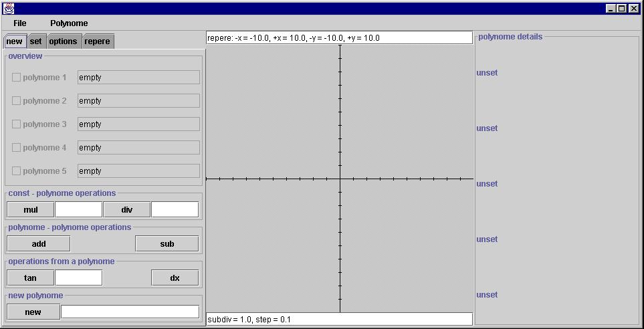
Task: Enable the polynome 5 checkbox
Action: [17, 171]
